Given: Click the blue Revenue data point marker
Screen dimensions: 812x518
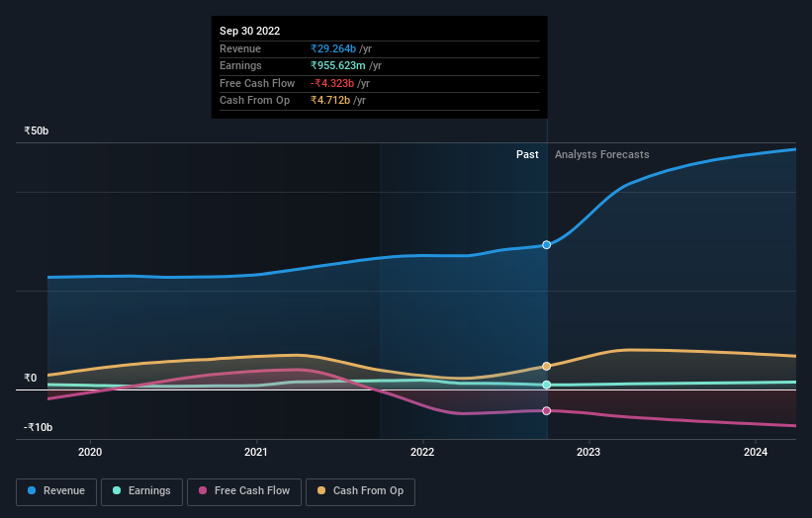Looking at the screenshot, I should pyautogui.click(x=546, y=245).
